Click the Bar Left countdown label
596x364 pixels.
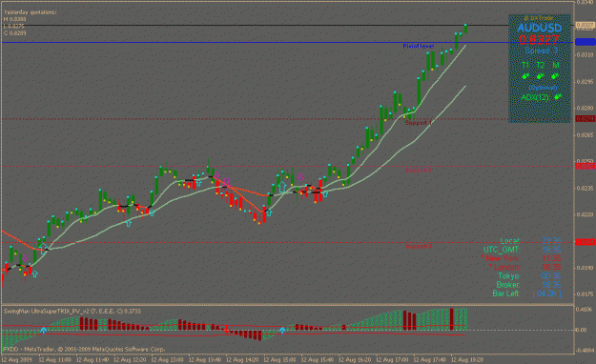[x=506, y=293]
